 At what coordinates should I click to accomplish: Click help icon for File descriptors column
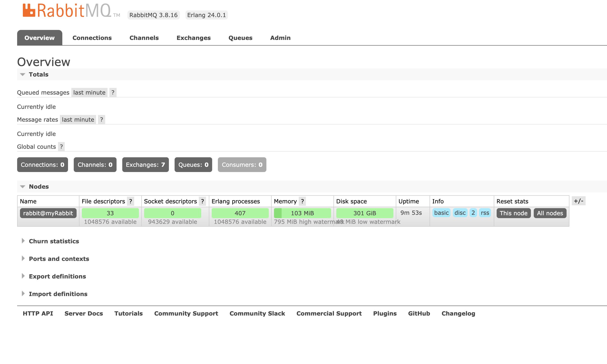click(x=131, y=201)
